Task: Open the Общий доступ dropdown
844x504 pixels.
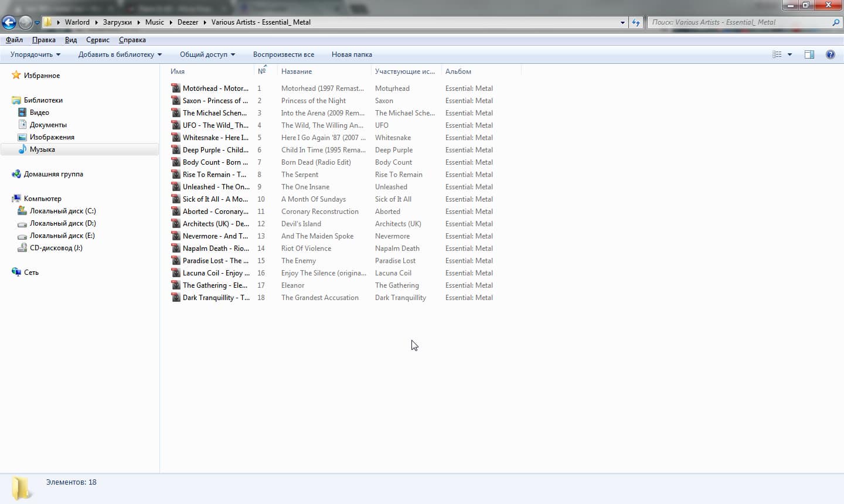Action: click(x=207, y=55)
